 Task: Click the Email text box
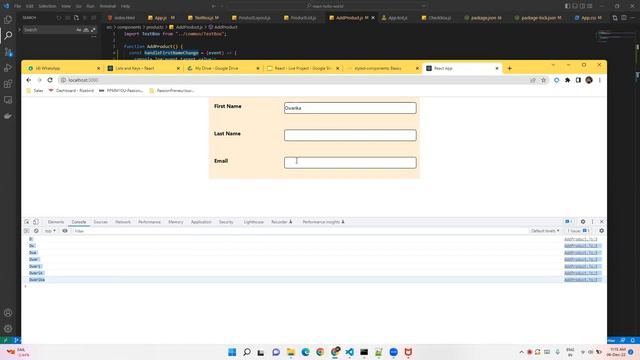point(350,162)
